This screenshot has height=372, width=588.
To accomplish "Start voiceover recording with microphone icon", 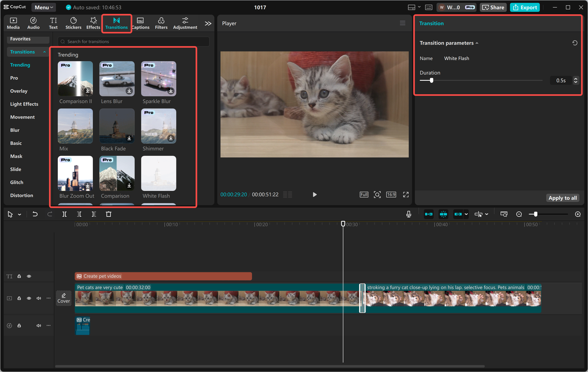I will point(408,214).
